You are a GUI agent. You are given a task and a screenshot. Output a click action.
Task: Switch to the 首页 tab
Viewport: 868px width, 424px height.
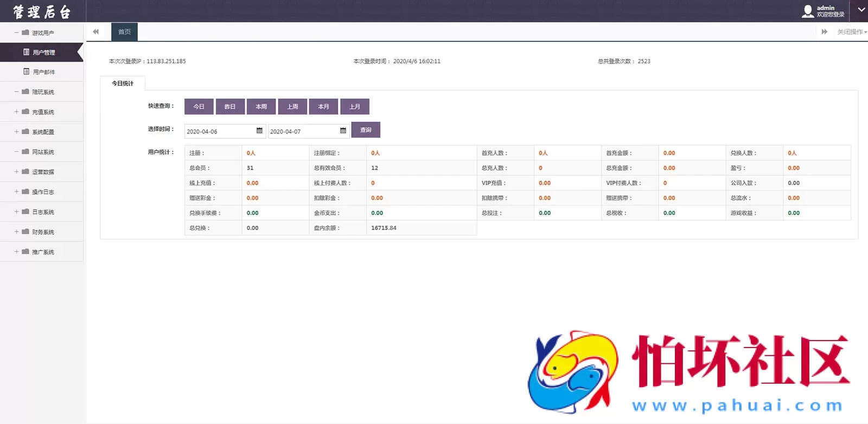(124, 32)
